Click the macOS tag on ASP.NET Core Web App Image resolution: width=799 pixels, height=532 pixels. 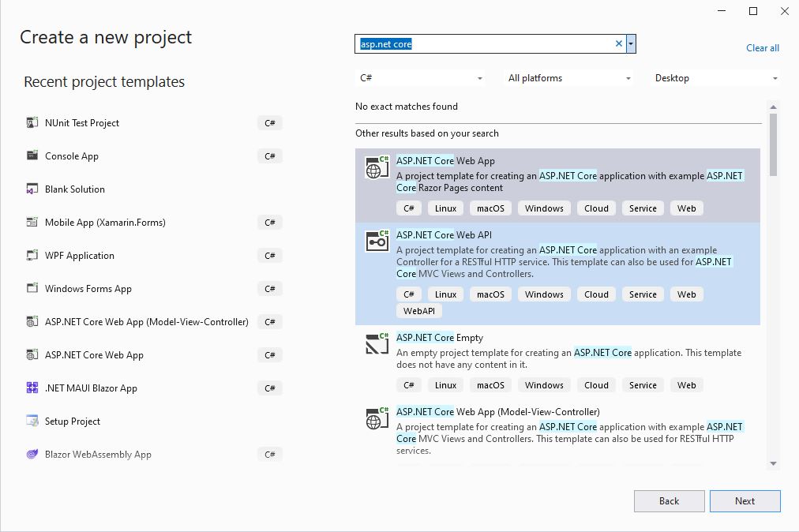pyautogui.click(x=490, y=208)
